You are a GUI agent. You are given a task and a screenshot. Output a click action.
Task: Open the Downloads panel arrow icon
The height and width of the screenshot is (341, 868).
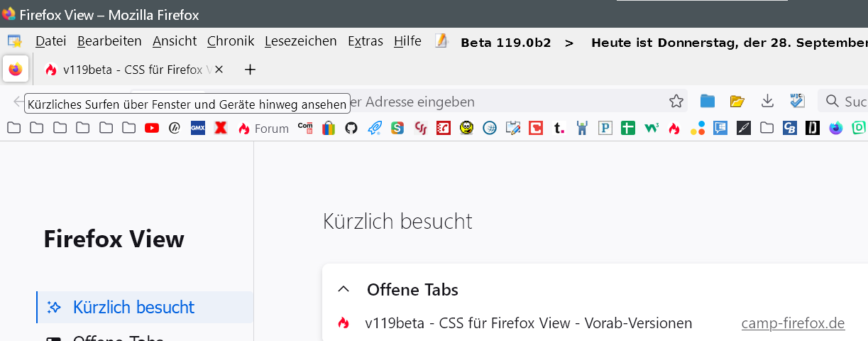pos(767,102)
